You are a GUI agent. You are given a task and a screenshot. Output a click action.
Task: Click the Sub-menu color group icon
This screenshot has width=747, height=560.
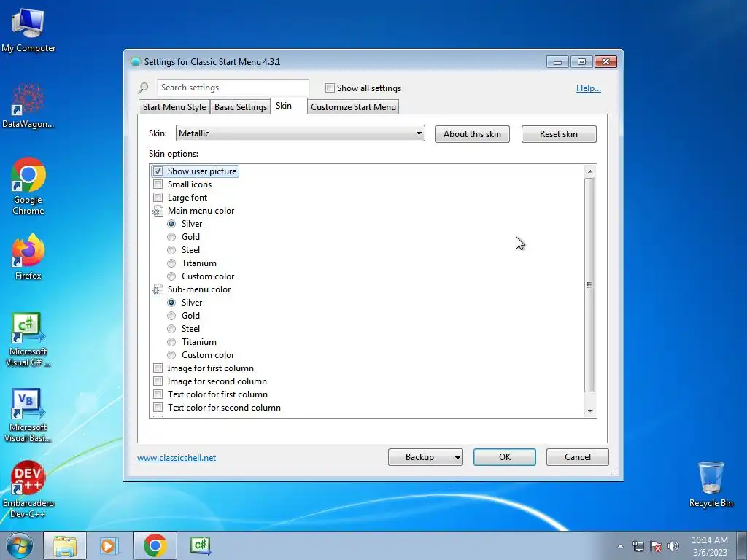pyautogui.click(x=158, y=289)
